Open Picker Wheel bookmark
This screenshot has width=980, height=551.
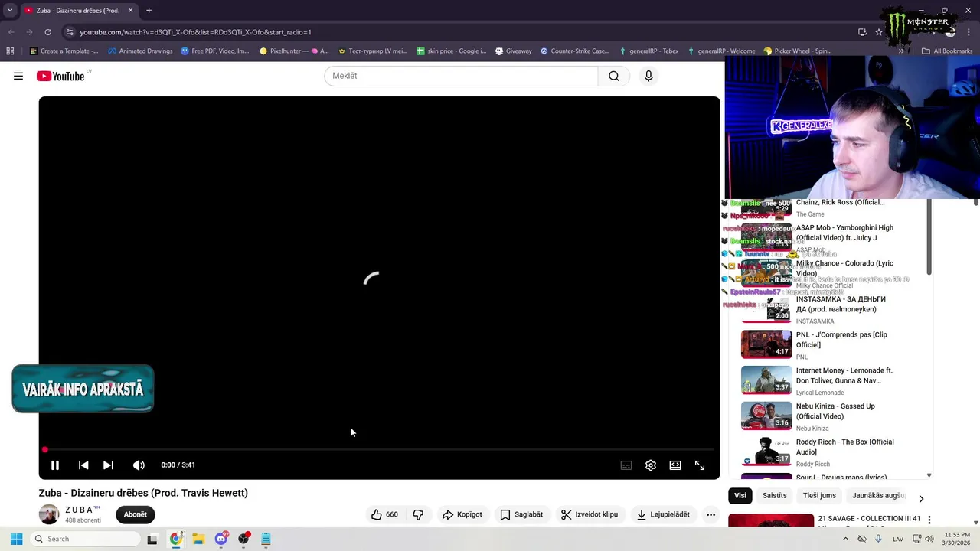point(797,51)
